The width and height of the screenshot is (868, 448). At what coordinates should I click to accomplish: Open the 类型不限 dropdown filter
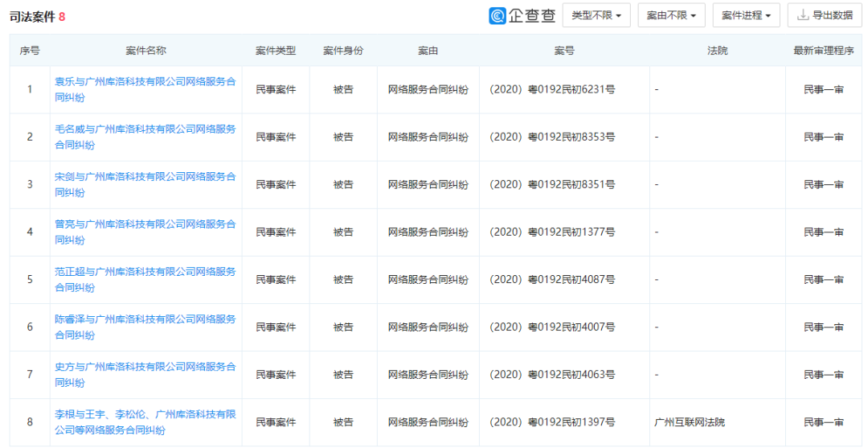tap(596, 15)
